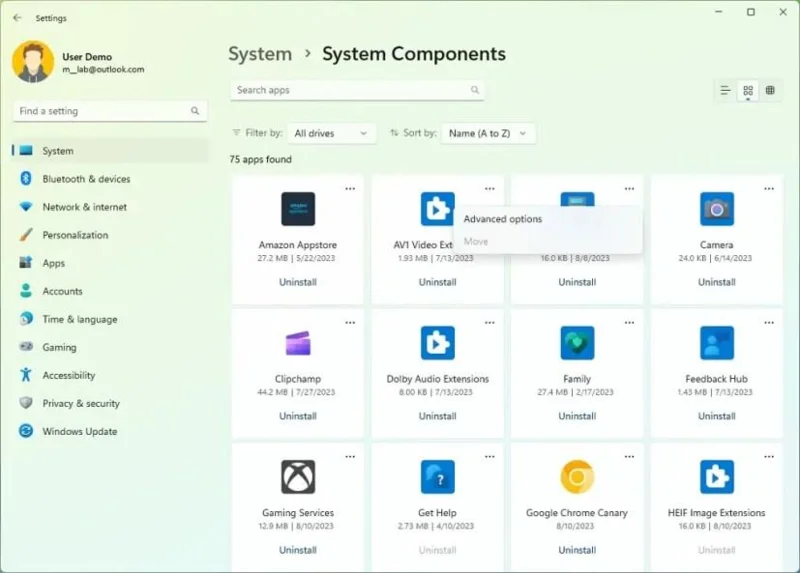
Task: Open the Filter by All drives dropdown
Action: click(332, 133)
